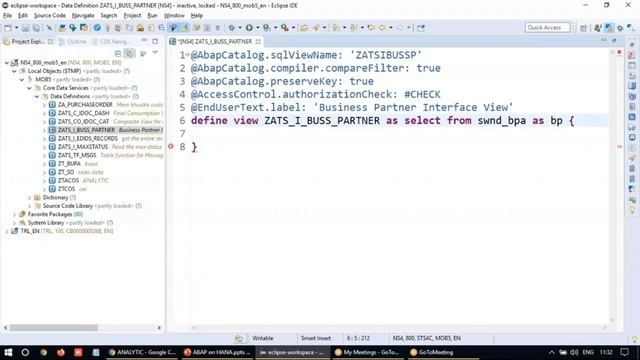Expand the TRL_EN project node
This screenshot has height=360, width=640.
point(7,231)
